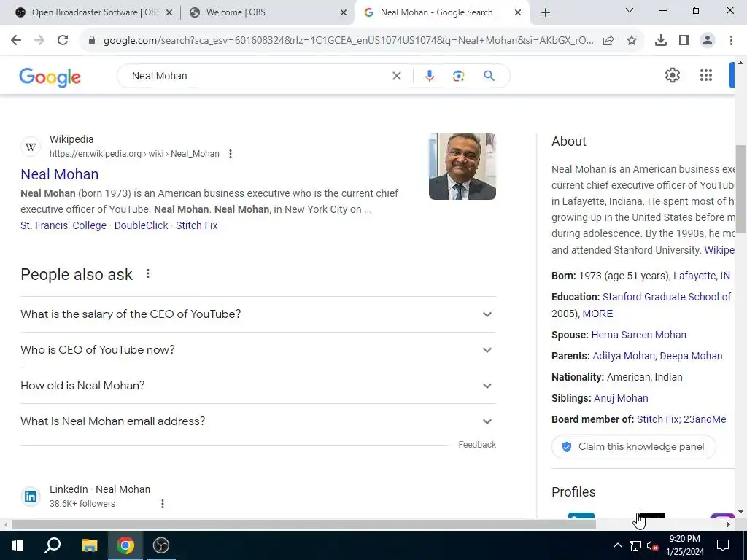Open the Google apps grid
This screenshot has width=747, height=560.
coord(706,75)
